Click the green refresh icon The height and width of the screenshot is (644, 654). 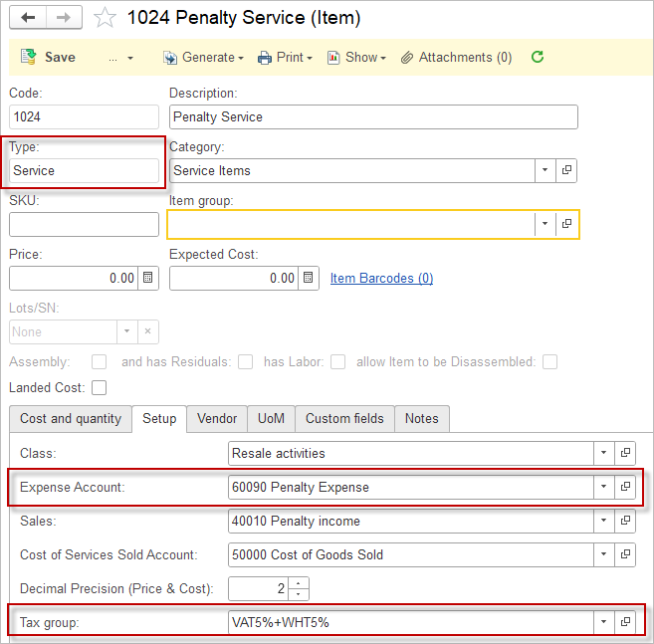(538, 58)
